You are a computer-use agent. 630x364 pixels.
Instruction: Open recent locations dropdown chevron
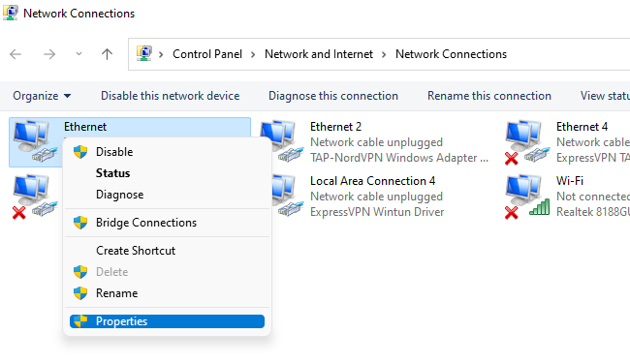coord(79,54)
